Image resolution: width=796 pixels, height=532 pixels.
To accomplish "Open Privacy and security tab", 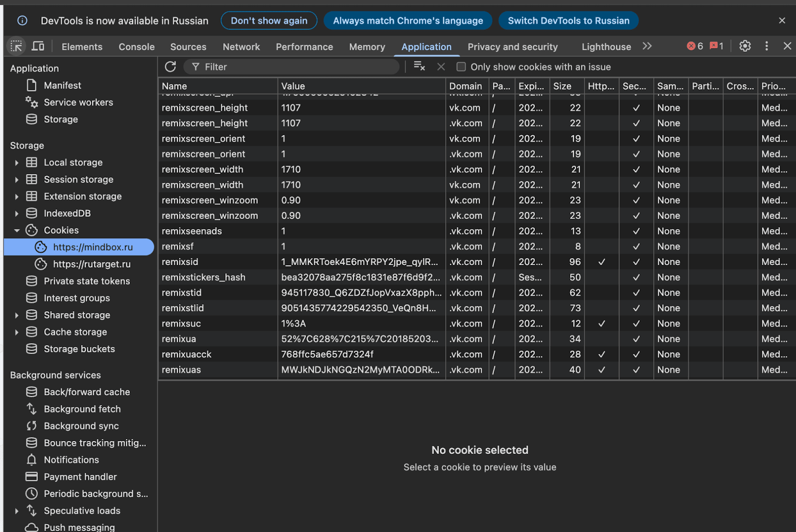I will click(x=512, y=47).
